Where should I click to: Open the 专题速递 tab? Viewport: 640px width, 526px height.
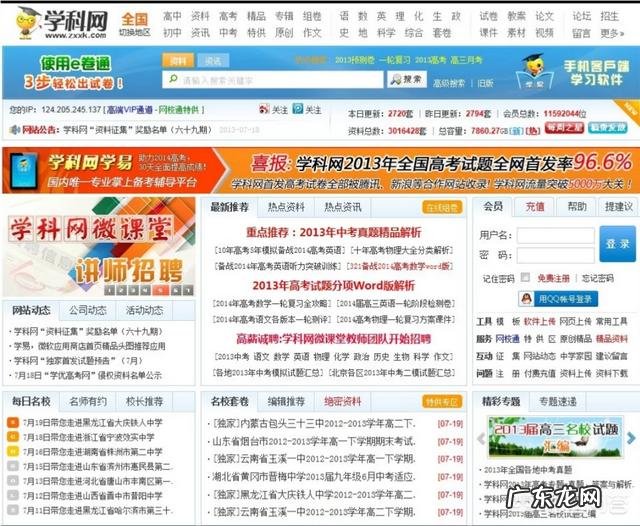coord(558,401)
